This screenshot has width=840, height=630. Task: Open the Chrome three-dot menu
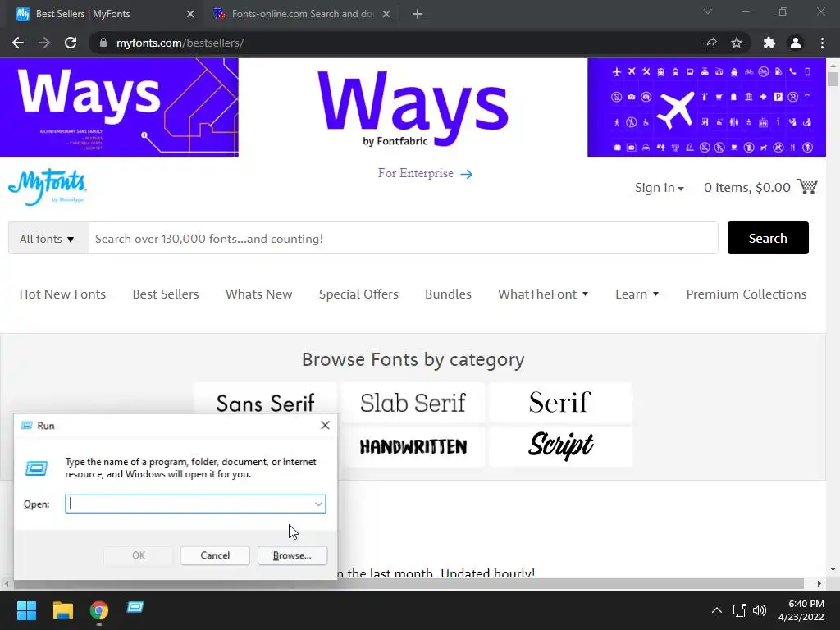(822, 43)
